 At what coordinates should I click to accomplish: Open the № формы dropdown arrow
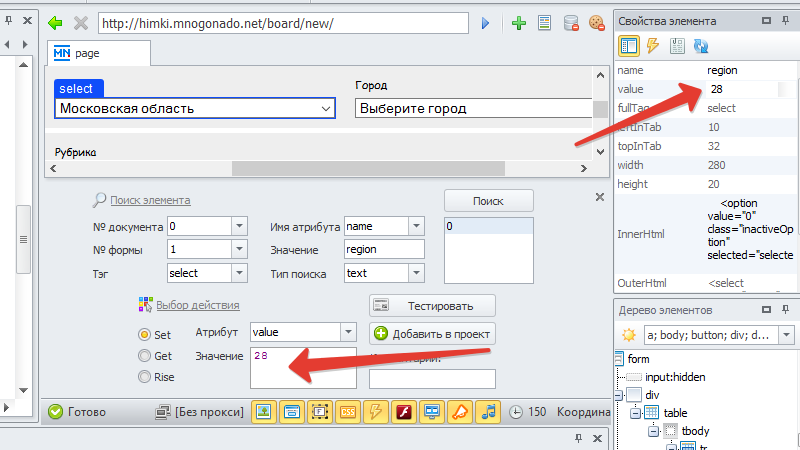pos(239,249)
